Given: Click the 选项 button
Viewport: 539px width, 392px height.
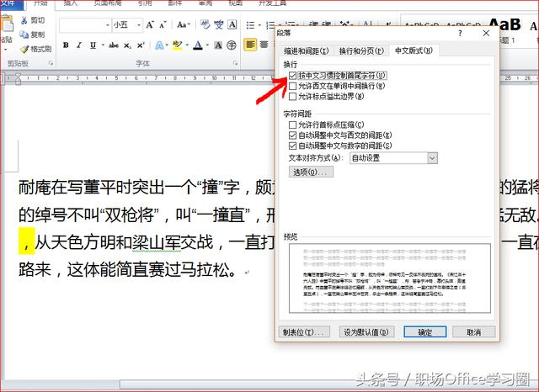Looking at the screenshot, I should [311, 172].
